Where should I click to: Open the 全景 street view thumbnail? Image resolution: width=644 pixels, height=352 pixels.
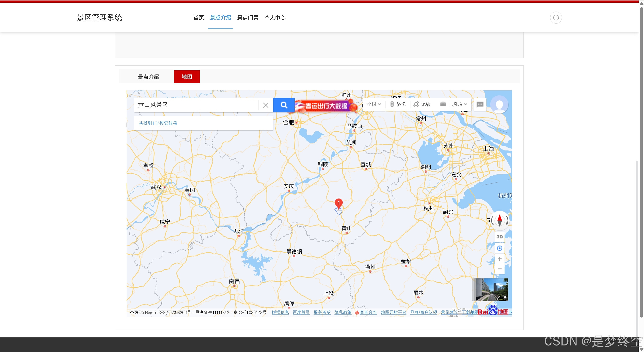tap(490, 290)
